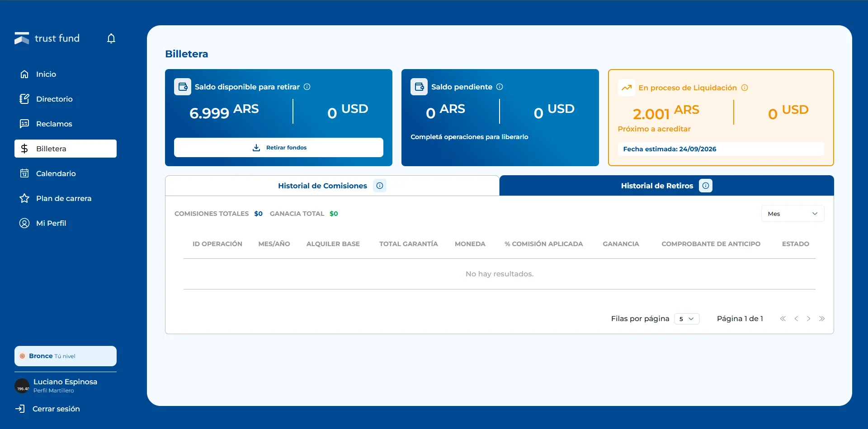Click the Billetera dollar icon

coord(24,149)
